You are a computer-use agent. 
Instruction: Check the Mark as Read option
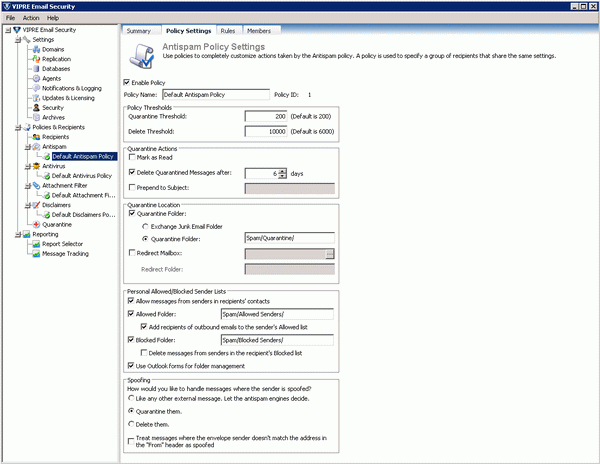[132, 157]
